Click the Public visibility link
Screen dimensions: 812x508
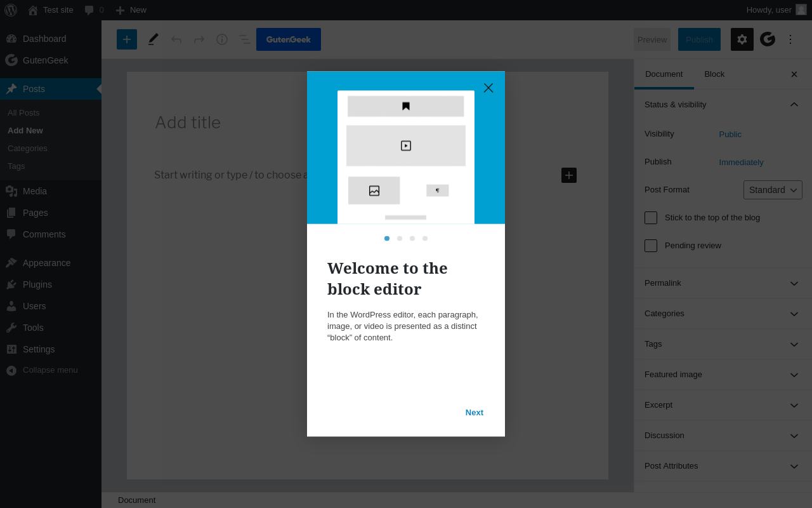(x=730, y=135)
